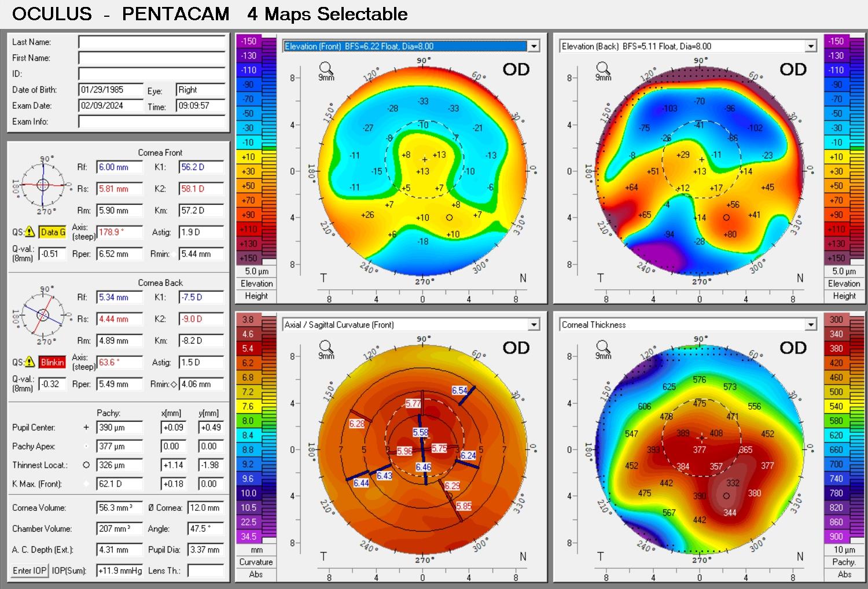The image size is (868, 589).
Task: Click the Cornea Front K2 value 58.1 D
Action: 201,189
